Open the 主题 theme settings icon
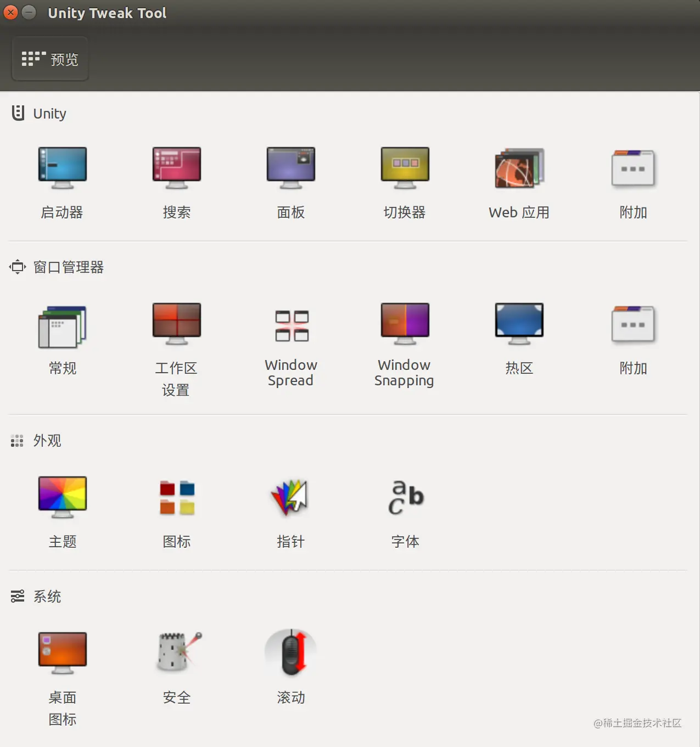The image size is (700, 747). point(62,497)
